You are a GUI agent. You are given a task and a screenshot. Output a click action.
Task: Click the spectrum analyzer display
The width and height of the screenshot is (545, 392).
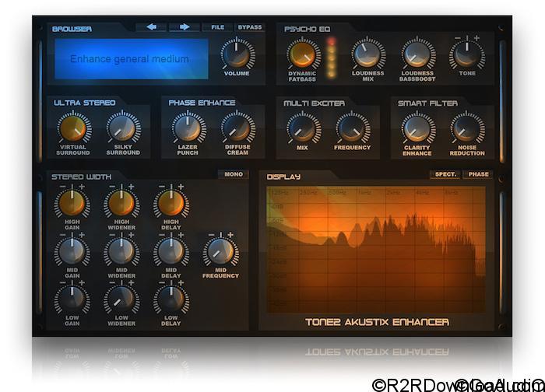(x=376, y=250)
